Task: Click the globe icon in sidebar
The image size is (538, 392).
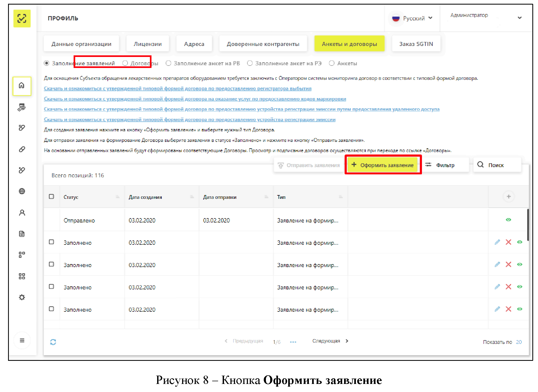Action: (22, 191)
